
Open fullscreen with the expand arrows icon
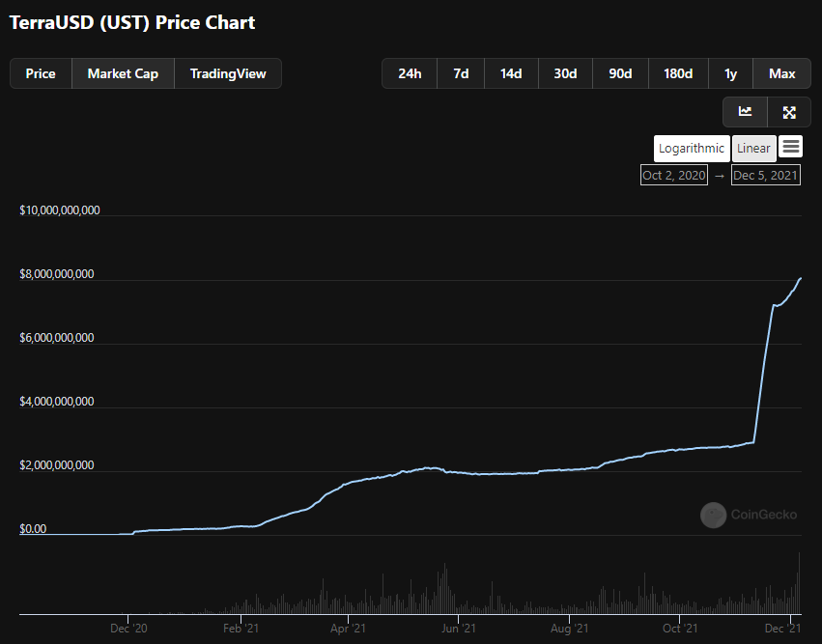[x=789, y=112]
